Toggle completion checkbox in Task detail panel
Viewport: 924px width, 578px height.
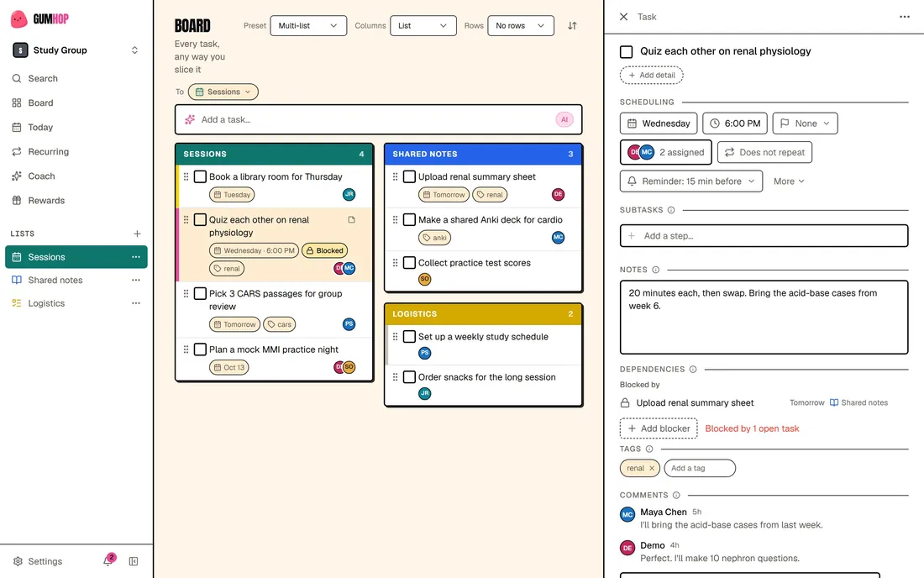(x=627, y=52)
